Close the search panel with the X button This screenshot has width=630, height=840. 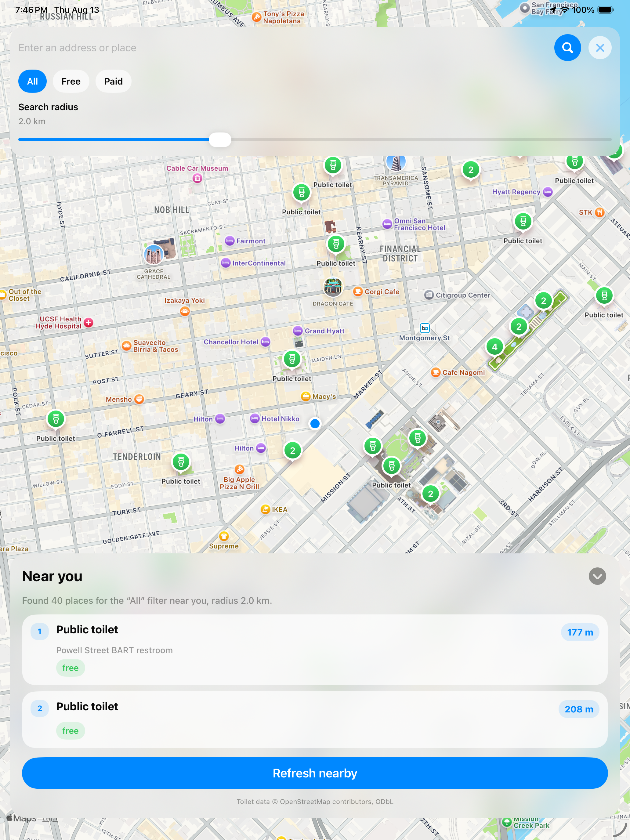[599, 48]
